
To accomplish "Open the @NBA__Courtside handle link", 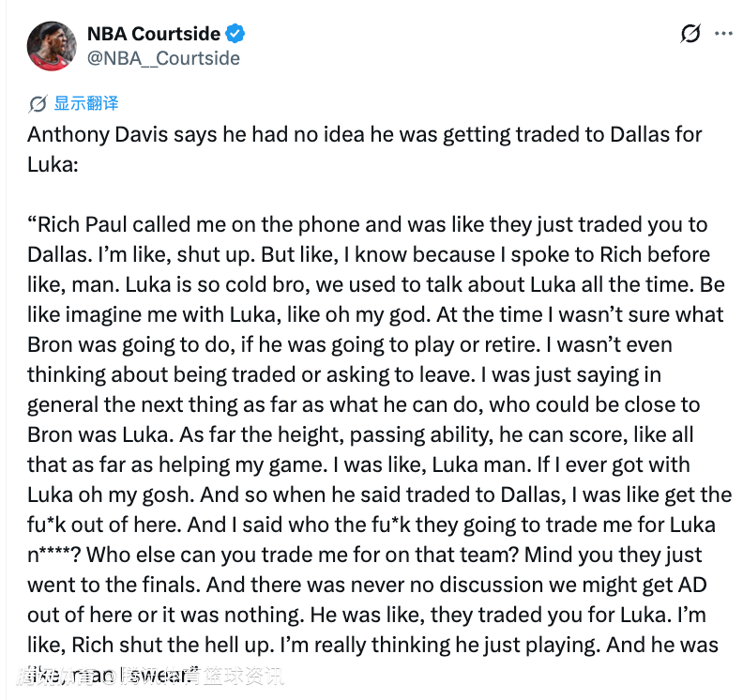I will 163,58.
